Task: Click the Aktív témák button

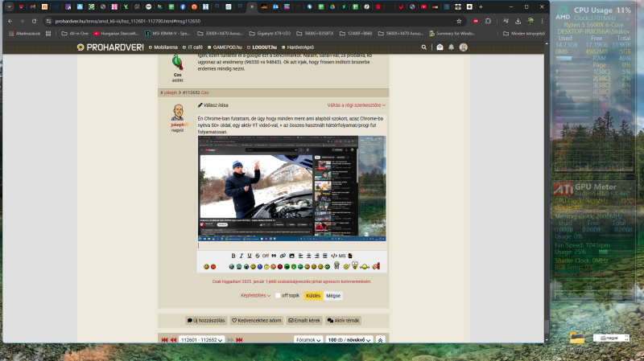Action: (344, 320)
